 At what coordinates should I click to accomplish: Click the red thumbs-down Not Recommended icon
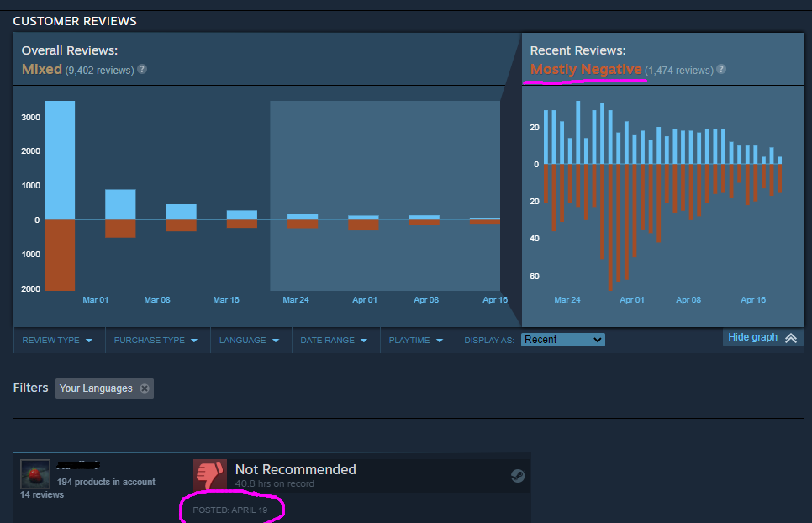[x=210, y=474]
